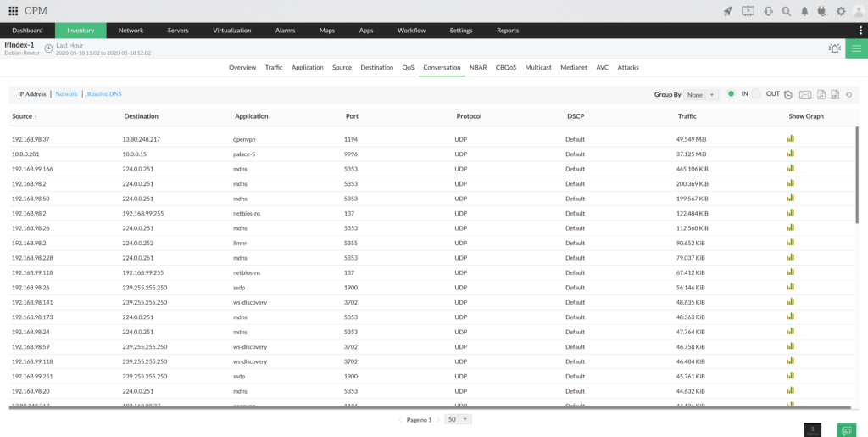This screenshot has width=868, height=437.
Task: Click the Resolve DNS link
Action: click(x=104, y=94)
